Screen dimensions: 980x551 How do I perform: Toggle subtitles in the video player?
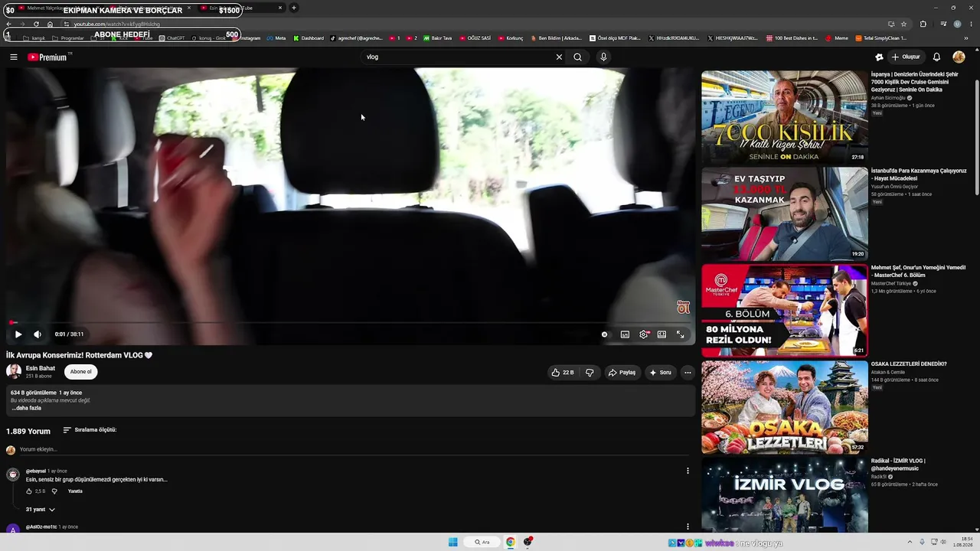tap(625, 334)
